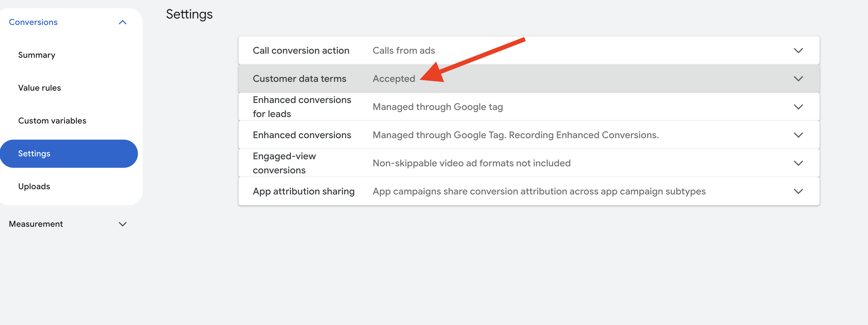The width and height of the screenshot is (868, 325).
Task: Open Custom variables in sidebar
Action: pos(52,121)
